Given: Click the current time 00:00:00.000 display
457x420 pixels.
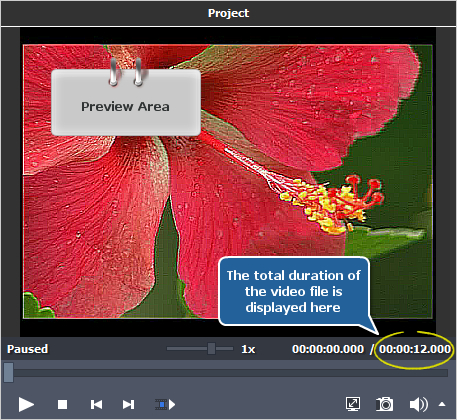Looking at the screenshot, I should 328,349.
